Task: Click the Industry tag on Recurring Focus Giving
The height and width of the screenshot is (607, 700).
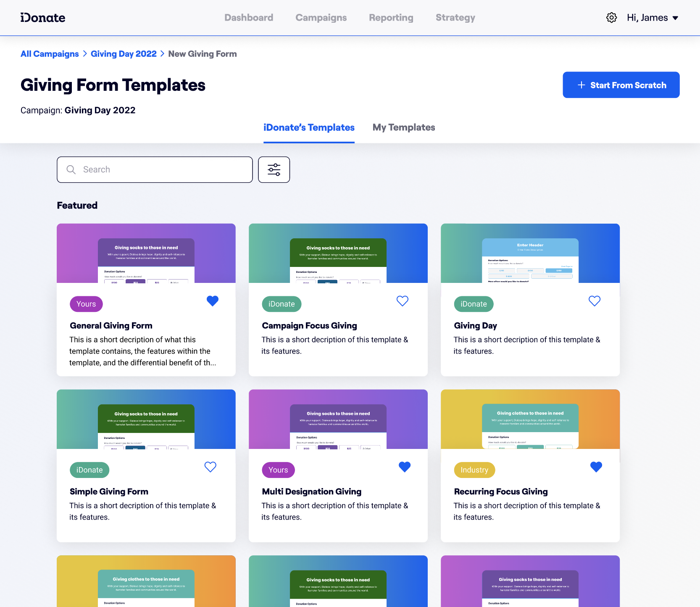Action: point(474,470)
